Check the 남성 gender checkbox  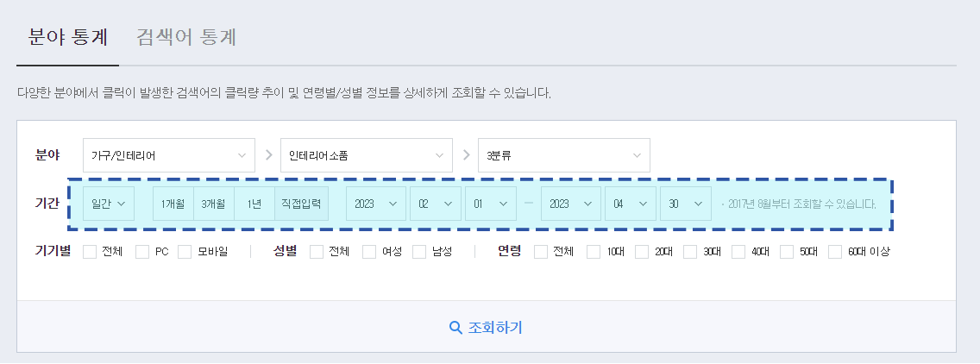click(419, 252)
